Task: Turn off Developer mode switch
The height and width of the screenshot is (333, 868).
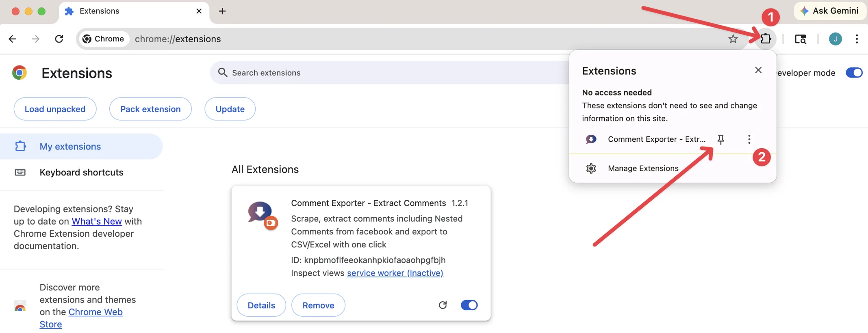Action: point(854,73)
